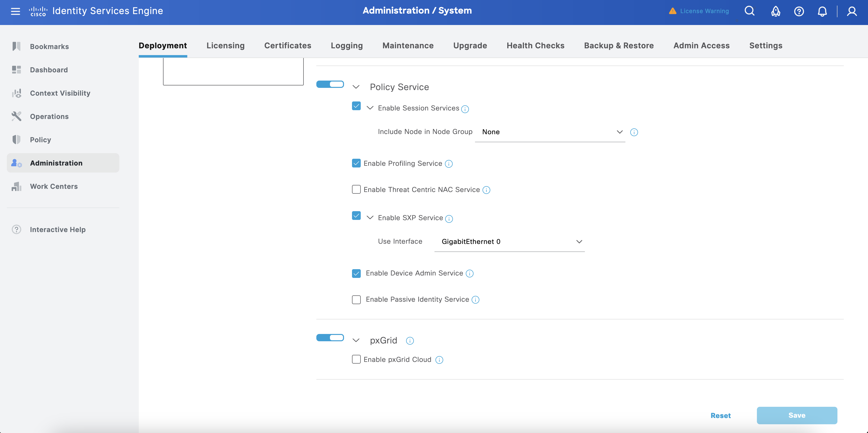Switch to the Logging tab

click(x=347, y=46)
